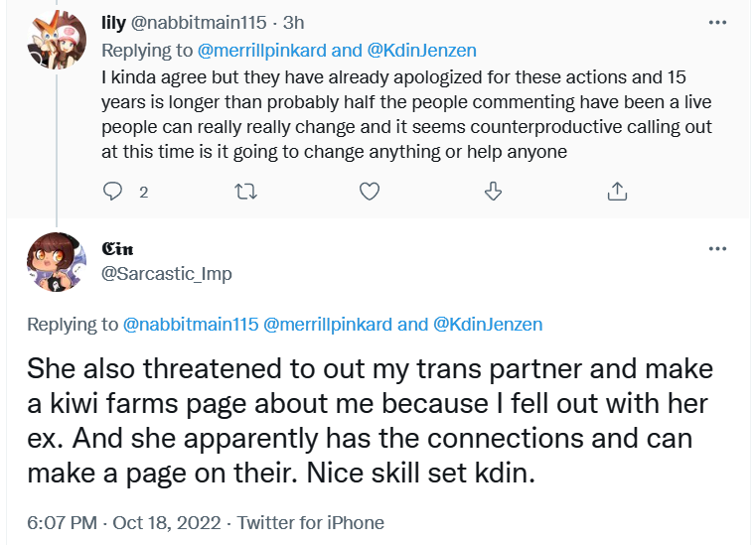Open lily's display name profile link

(x=114, y=23)
